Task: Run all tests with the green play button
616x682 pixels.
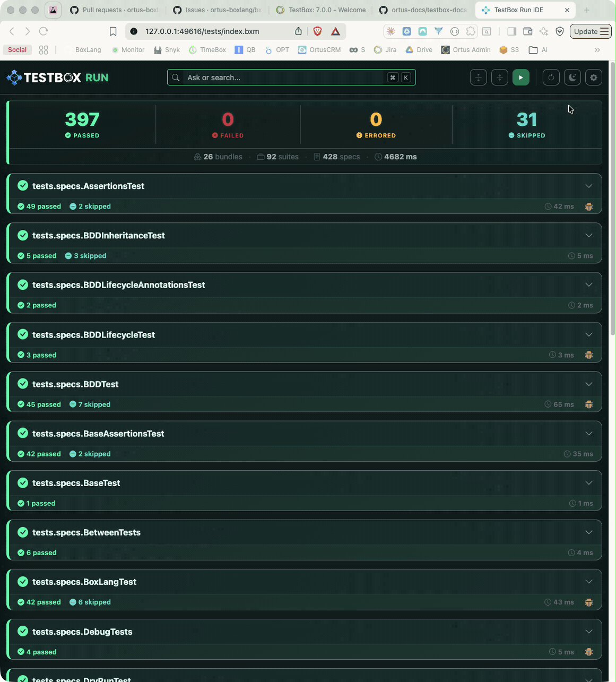Action: pyautogui.click(x=521, y=77)
